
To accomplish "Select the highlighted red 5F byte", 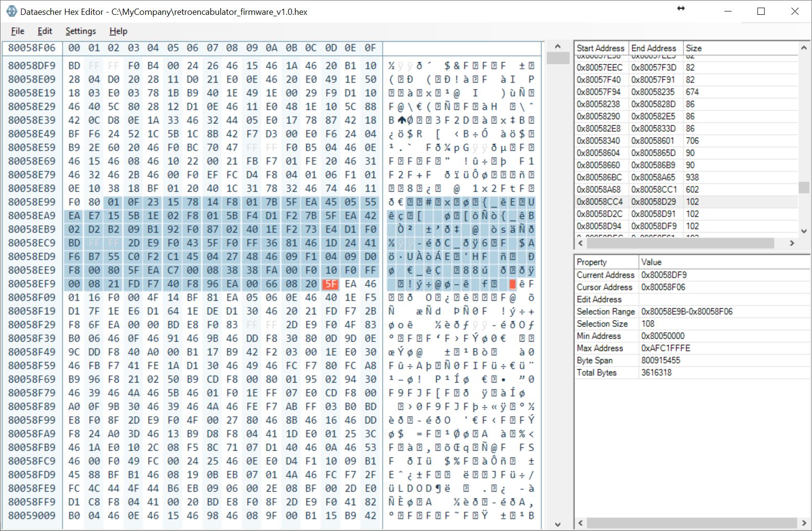I will coord(331,284).
